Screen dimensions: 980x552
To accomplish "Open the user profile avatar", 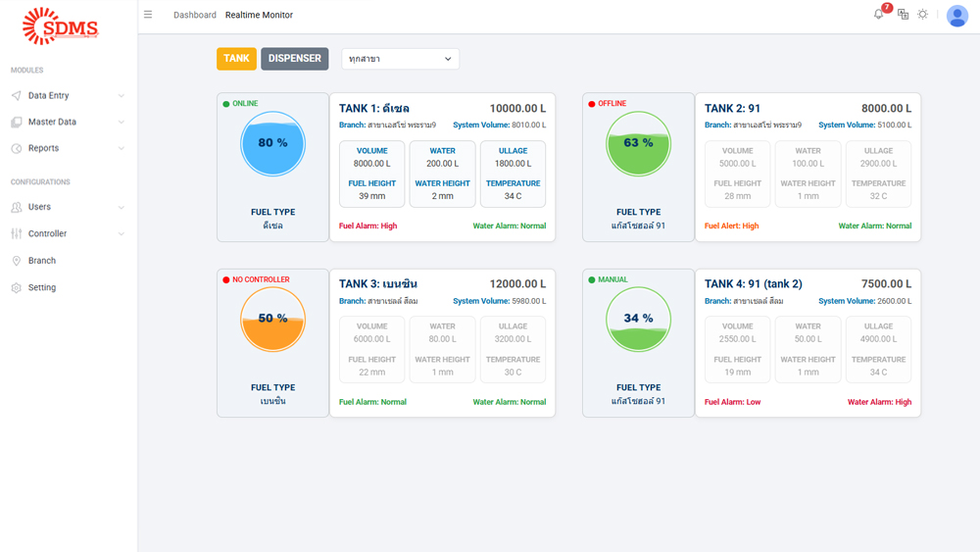I will (x=957, y=16).
